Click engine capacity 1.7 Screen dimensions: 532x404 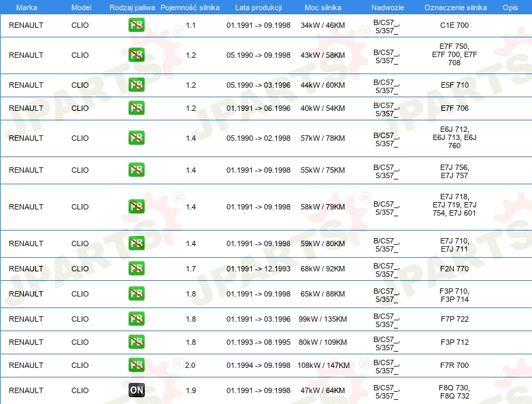190,269
